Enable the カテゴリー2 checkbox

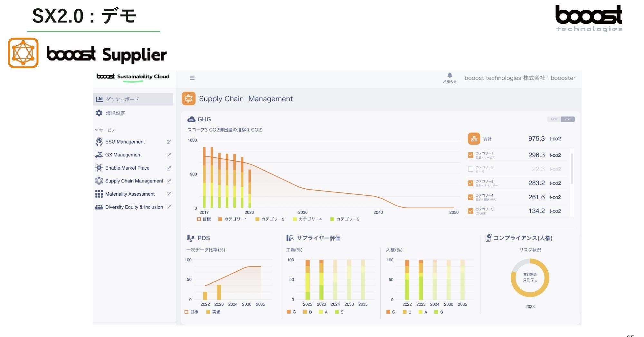[470, 169]
